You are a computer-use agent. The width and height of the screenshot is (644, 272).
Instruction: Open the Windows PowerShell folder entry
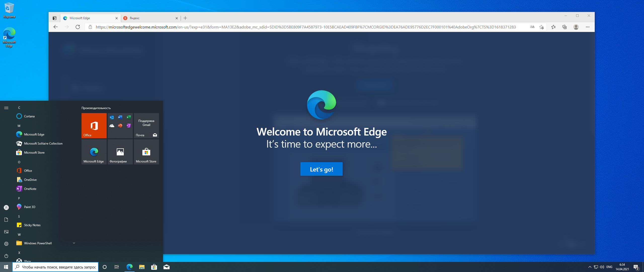coord(45,243)
